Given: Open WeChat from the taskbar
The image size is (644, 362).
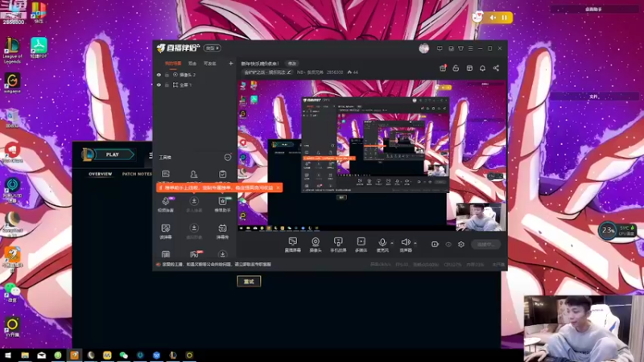Looking at the screenshot, I should click(x=124, y=356).
